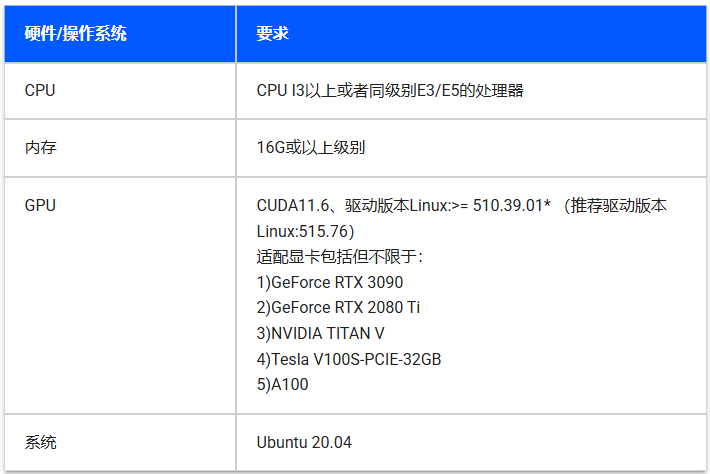Image resolution: width=710 pixels, height=474 pixels.
Task: Click the Linux:515.76 recommended driver text
Action: 305,231
